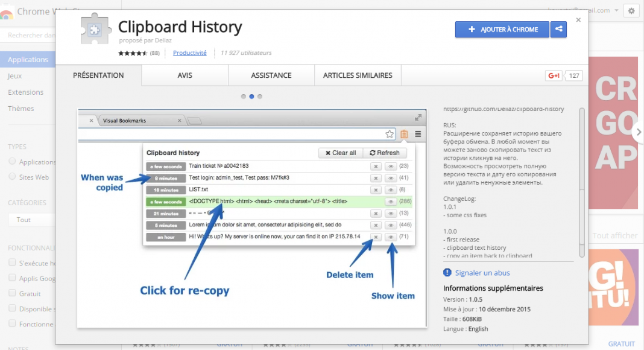Open the account email dropdown arrow
This screenshot has width=644, height=350.
click(616, 10)
